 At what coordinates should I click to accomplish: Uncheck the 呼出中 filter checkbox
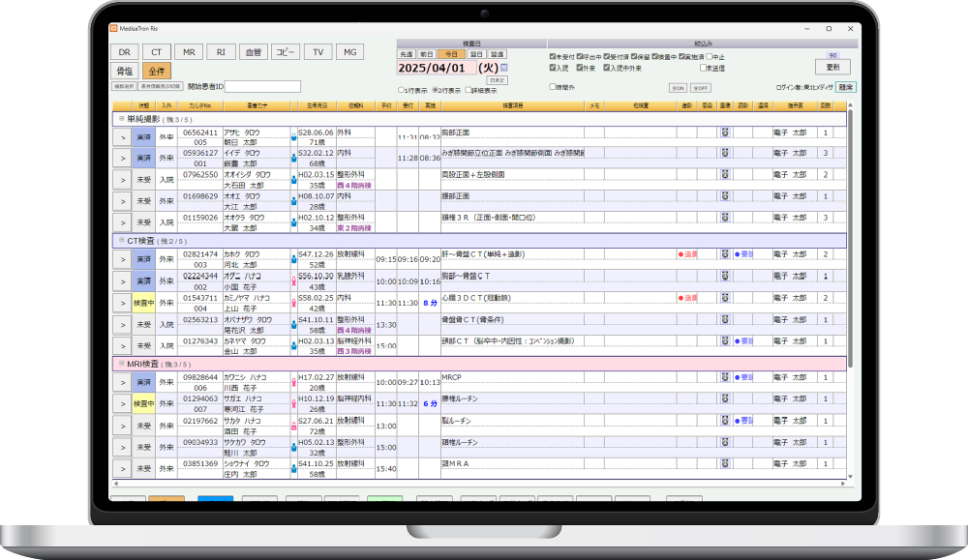tap(580, 56)
